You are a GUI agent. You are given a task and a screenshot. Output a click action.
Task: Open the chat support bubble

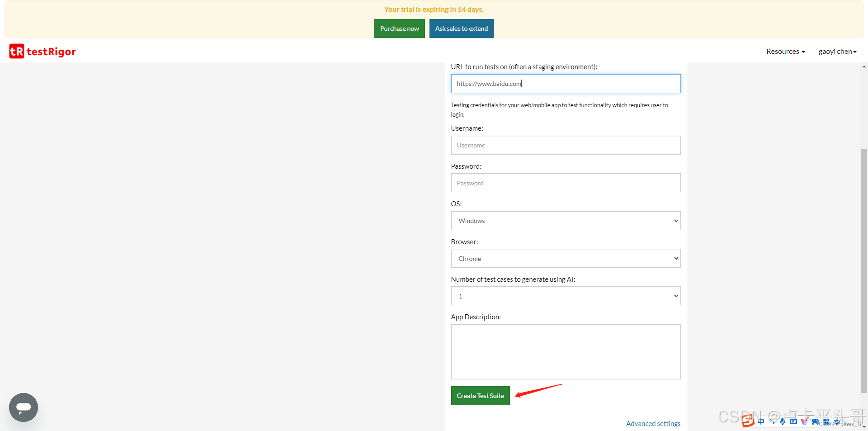pos(24,407)
